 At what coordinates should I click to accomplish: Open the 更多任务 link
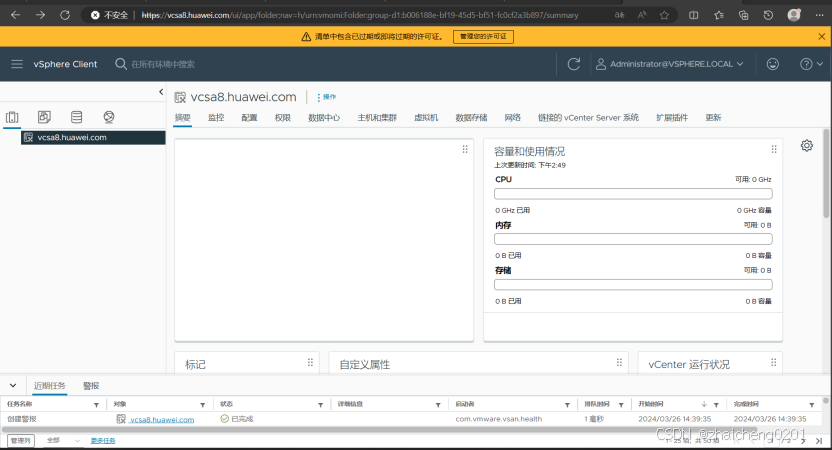[103, 441]
